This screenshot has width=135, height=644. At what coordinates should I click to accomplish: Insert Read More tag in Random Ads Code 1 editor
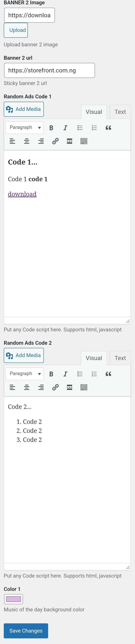[x=70, y=141]
